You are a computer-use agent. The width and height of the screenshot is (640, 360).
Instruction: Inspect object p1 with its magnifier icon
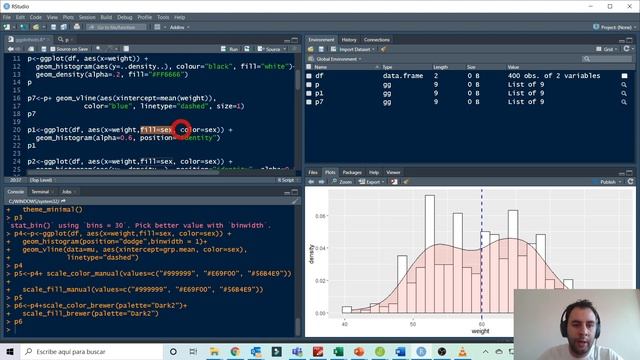624,93
